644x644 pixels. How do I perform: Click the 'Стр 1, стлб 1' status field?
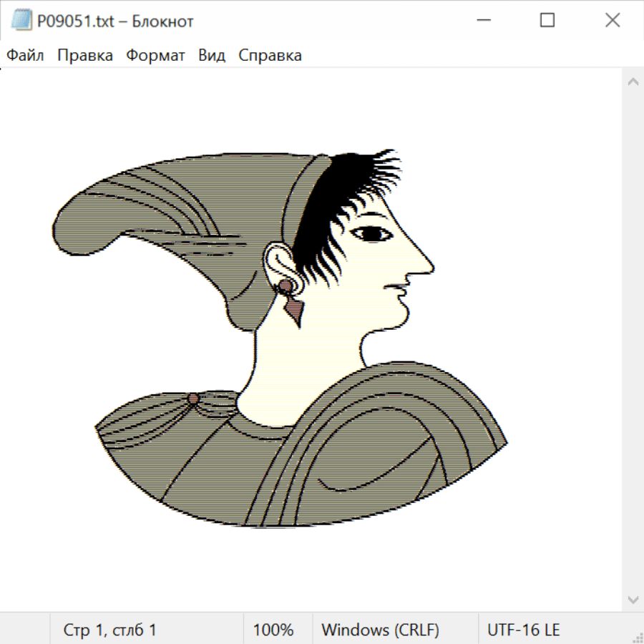coord(110,630)
